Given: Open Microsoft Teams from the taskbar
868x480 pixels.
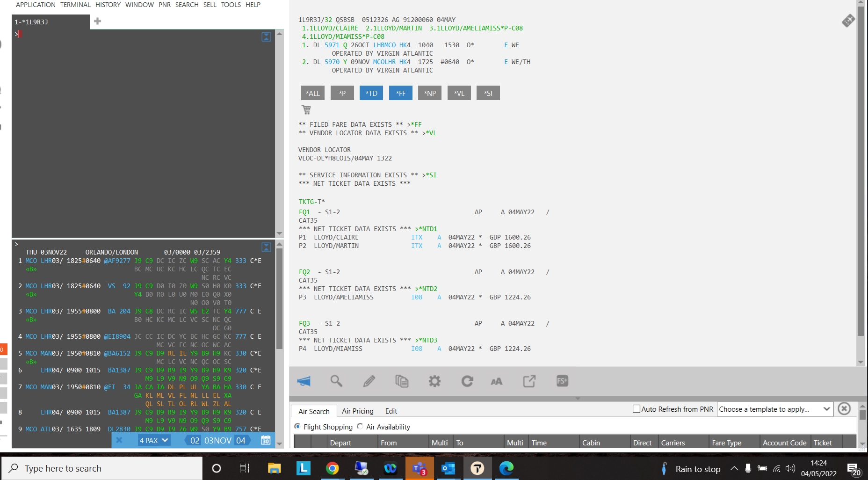Looking at the screenshot, I should coord(420,468).
